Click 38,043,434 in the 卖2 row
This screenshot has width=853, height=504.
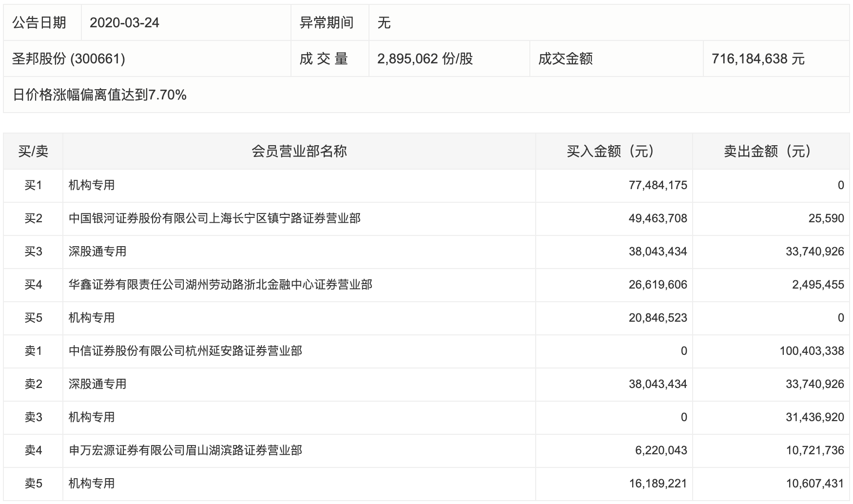(658, 384)
